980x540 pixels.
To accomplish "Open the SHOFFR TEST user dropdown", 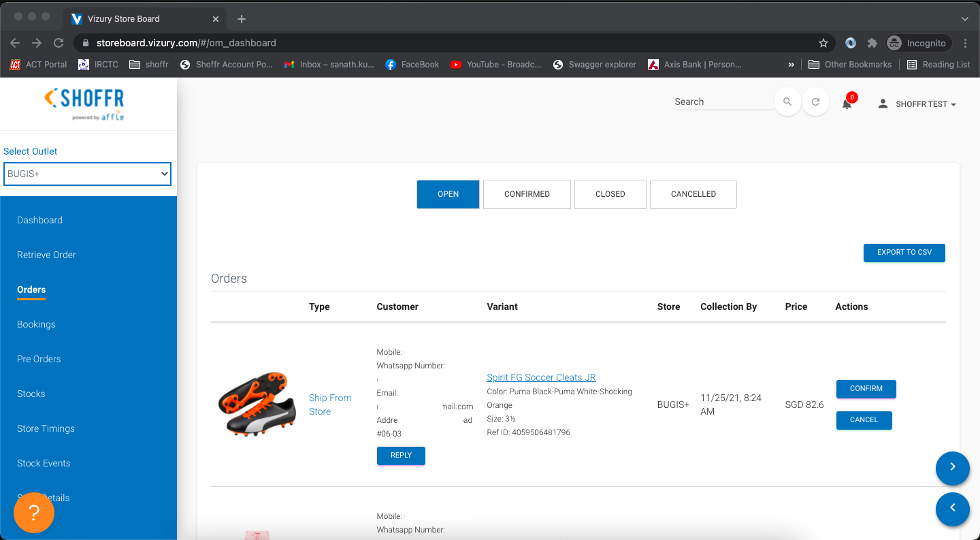I will pos(917,104).
